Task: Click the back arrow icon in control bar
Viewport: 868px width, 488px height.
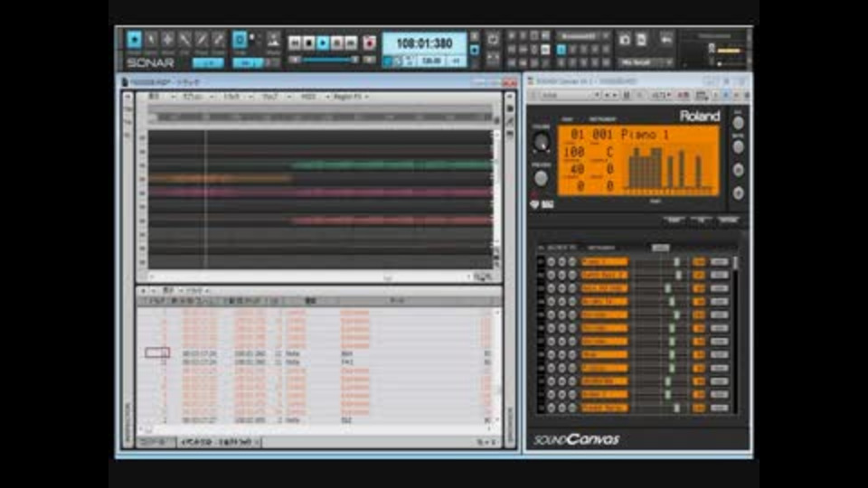Action: (x=666, y=39)
